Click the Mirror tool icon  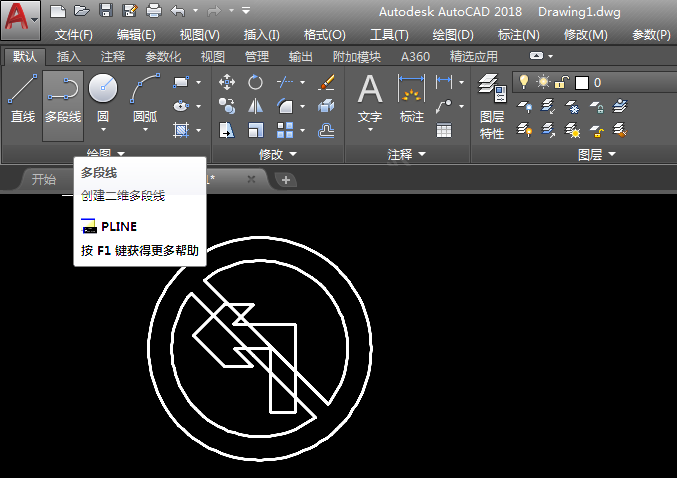pos(255,106)
